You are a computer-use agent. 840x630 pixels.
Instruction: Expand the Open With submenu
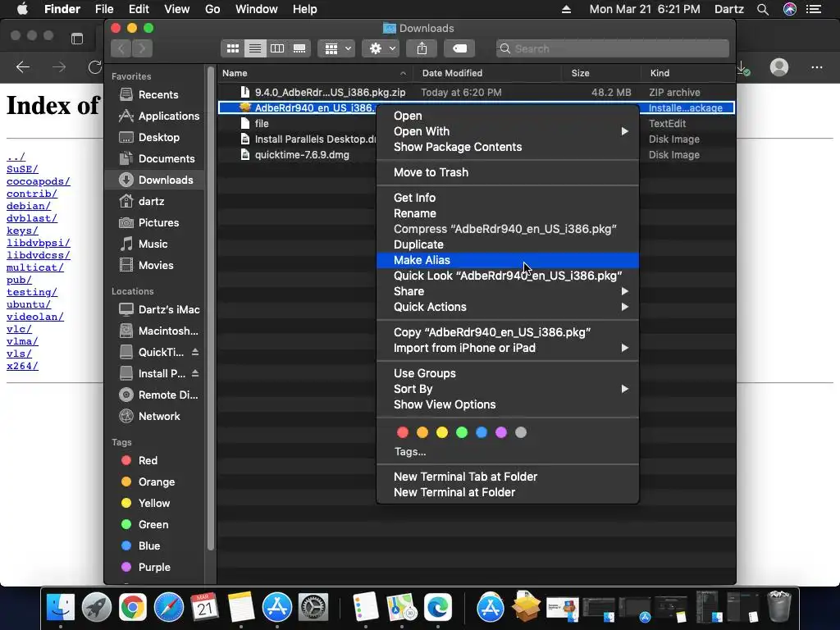coord(507,131)
